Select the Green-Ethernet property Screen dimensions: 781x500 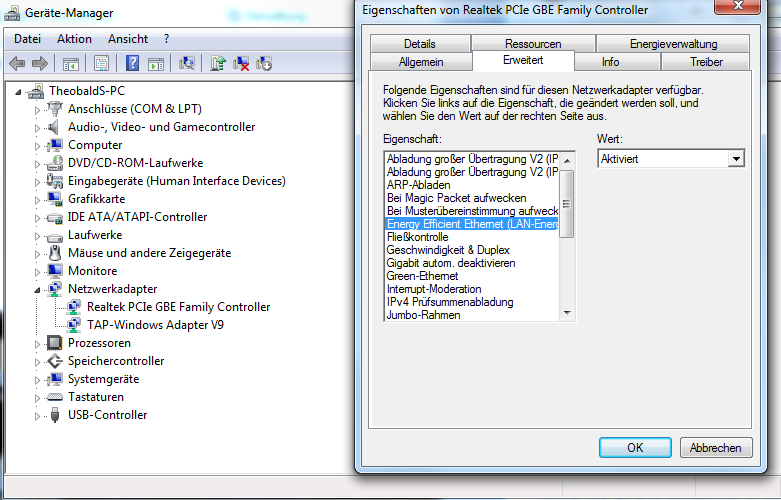click(x=472, y=276)
